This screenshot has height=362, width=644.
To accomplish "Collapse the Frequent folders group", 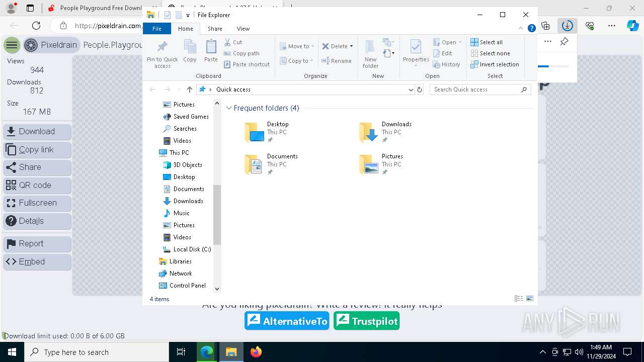I will [229, 108].
